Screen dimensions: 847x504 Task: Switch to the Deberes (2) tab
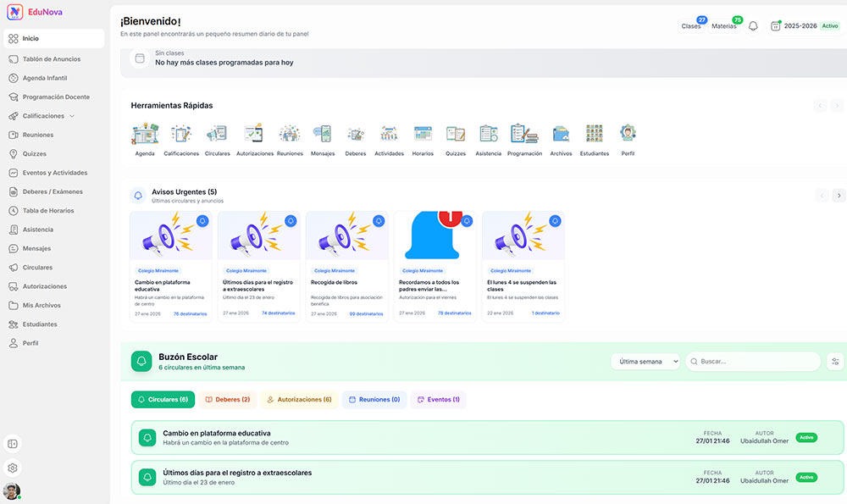(227, 400)
